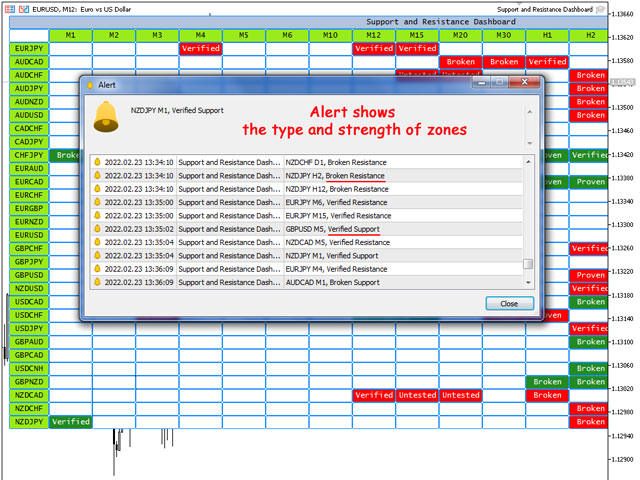Click the Verified cell for NZDCAD under M12
This screenshot has width=640, height=480.
click(374, 395)
